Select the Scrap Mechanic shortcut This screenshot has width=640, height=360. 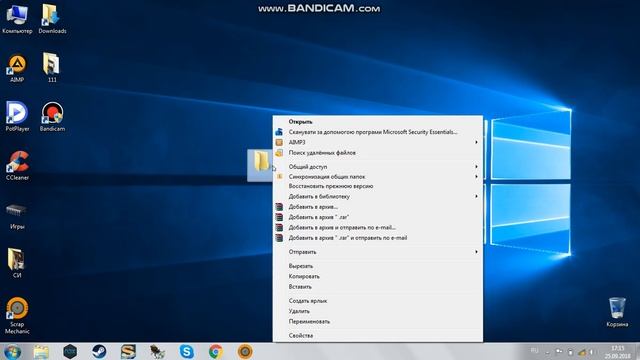(17, 315)
